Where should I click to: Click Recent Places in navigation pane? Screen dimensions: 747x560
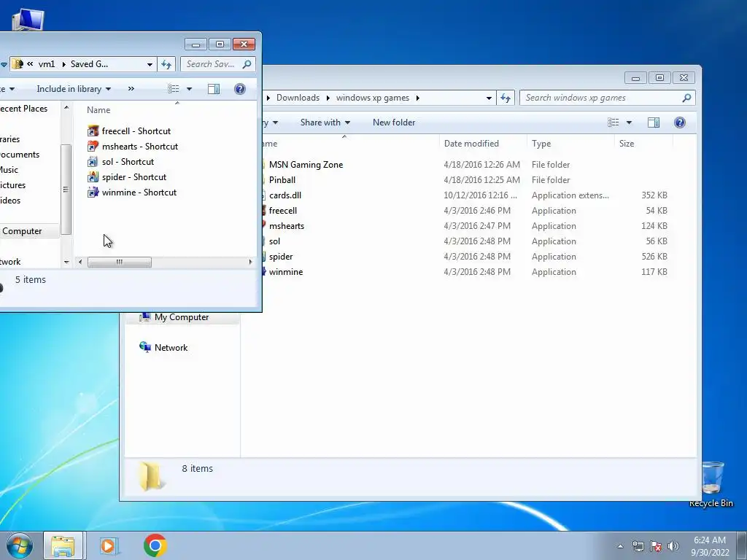24,109
